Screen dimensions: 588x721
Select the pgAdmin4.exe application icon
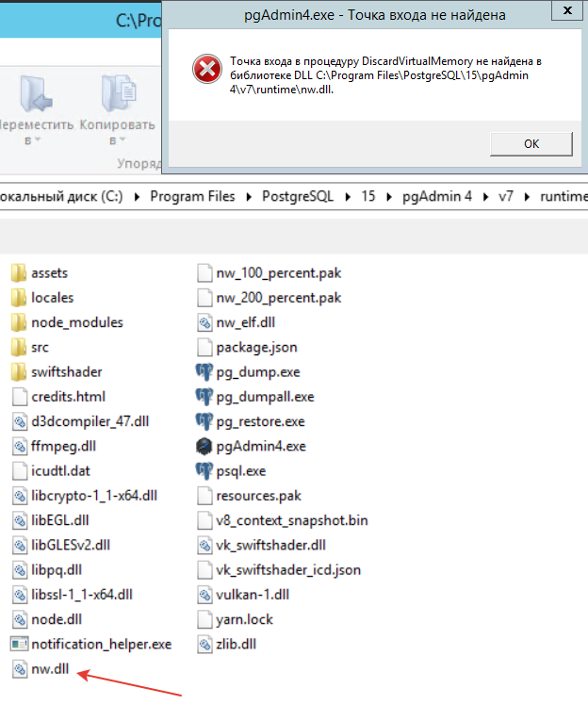204,446
